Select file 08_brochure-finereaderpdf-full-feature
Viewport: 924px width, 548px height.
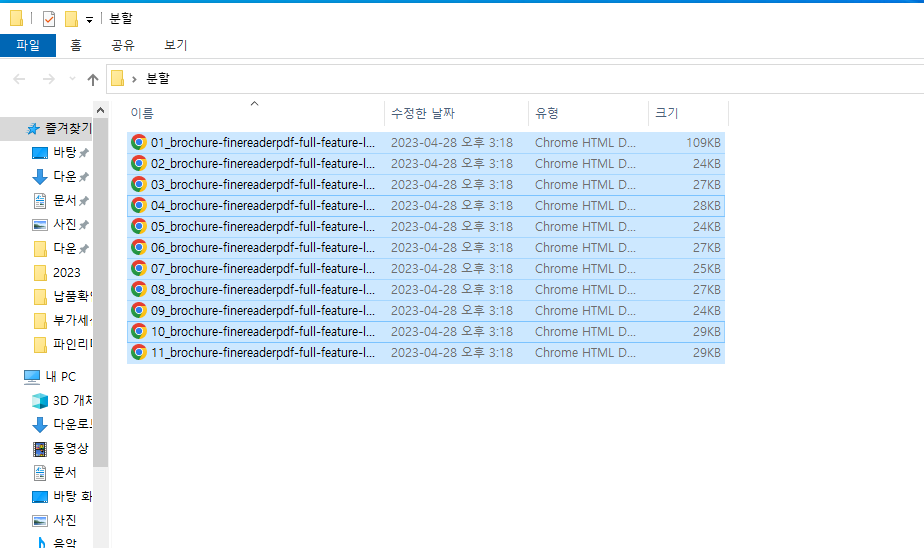click(426, 290)
